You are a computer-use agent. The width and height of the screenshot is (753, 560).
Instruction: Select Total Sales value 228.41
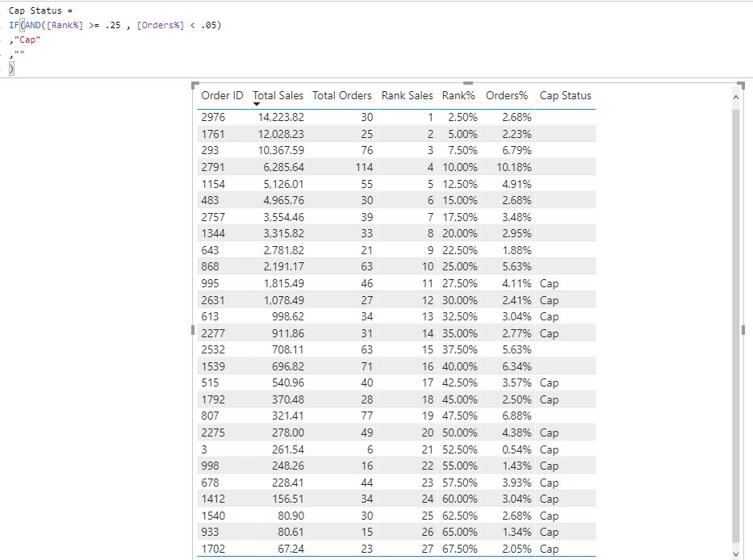288,483
